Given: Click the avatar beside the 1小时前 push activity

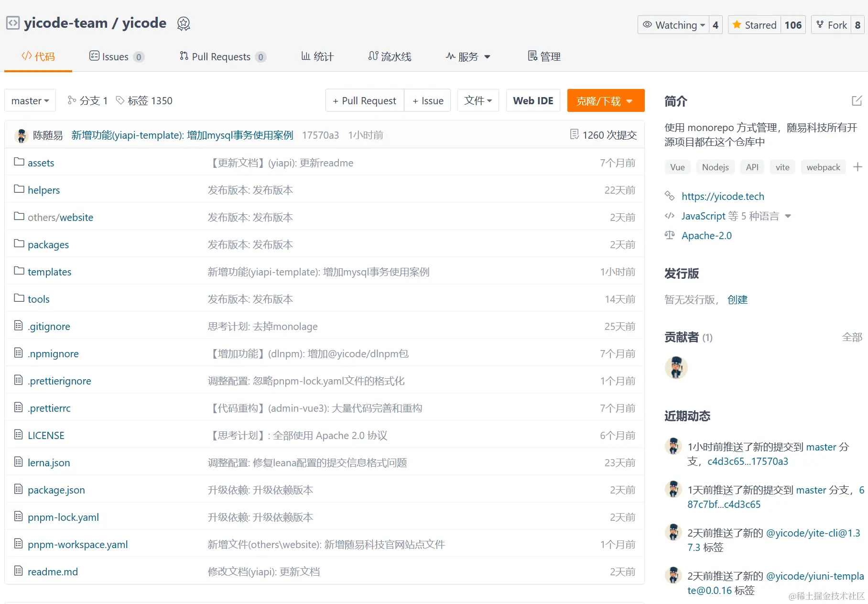Looking at the screenshot, I should pos(673,446).
